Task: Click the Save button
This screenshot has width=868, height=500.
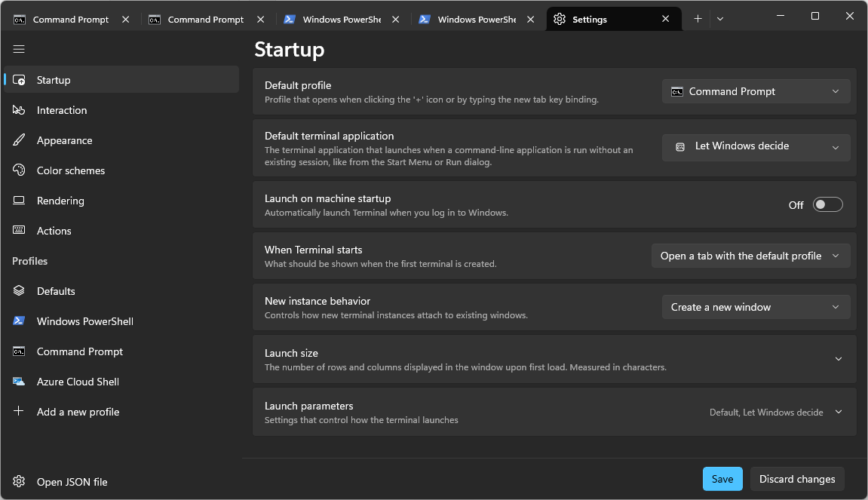Action: 722,479
